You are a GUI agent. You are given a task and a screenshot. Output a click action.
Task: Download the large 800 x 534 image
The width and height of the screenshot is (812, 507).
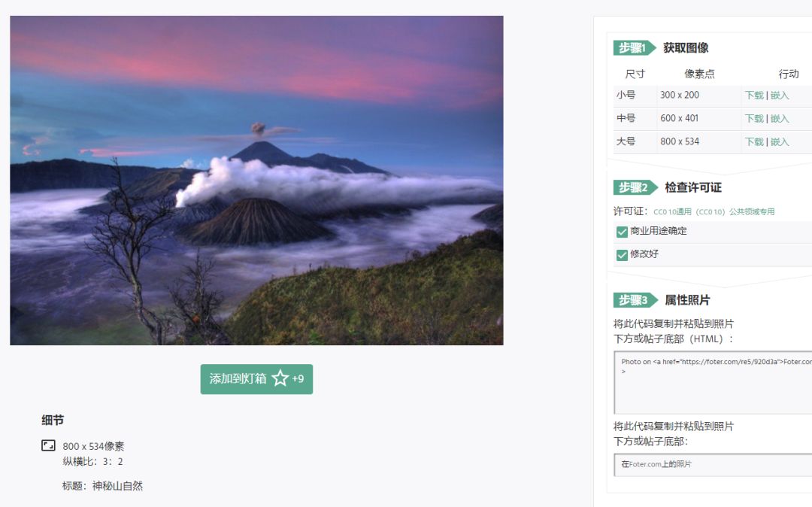pos(754,142)
